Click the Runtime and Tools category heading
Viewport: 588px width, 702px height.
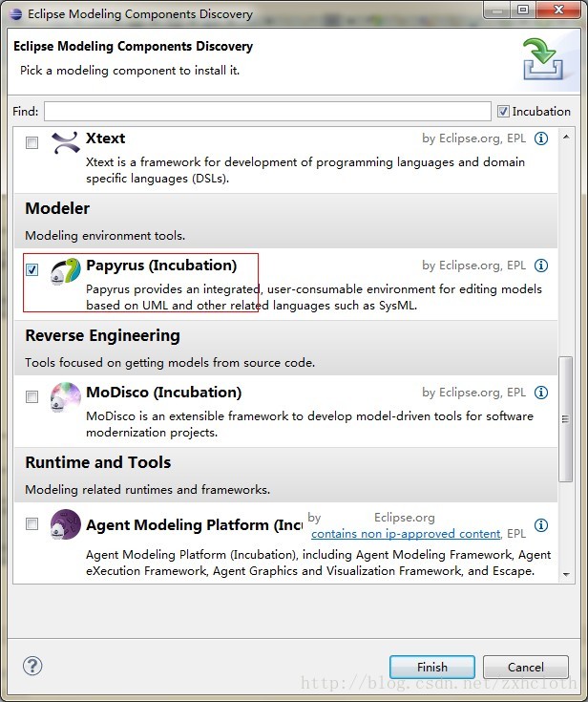pyautogui.click(x=98, y=462)
